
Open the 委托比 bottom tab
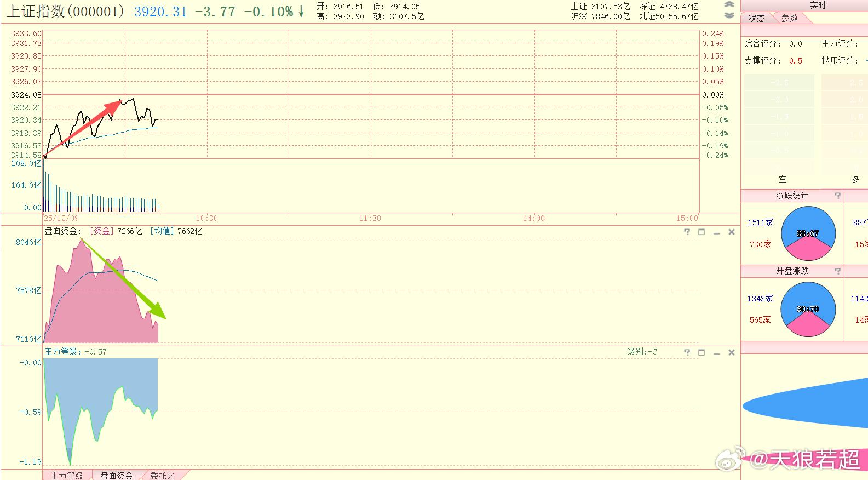pyautogui.click(x=162, y=475)
